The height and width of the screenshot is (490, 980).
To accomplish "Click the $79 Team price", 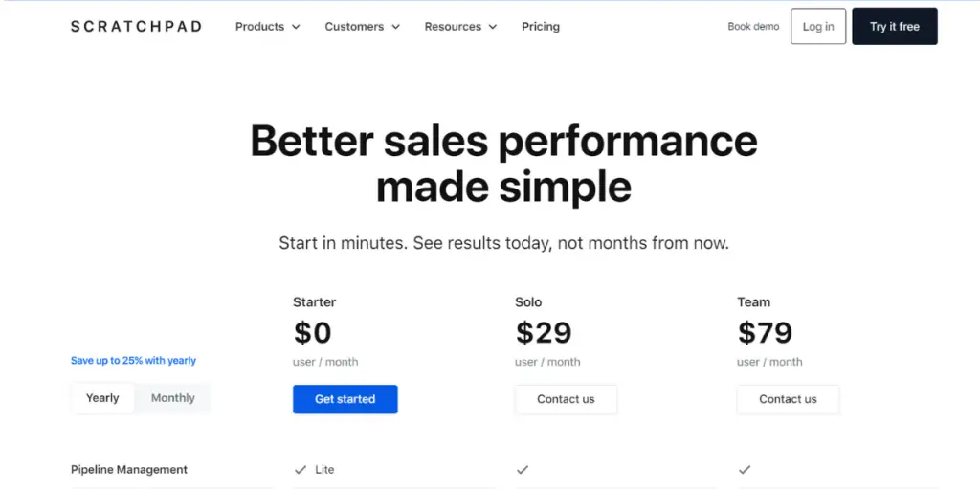I will tap(765, 332).
